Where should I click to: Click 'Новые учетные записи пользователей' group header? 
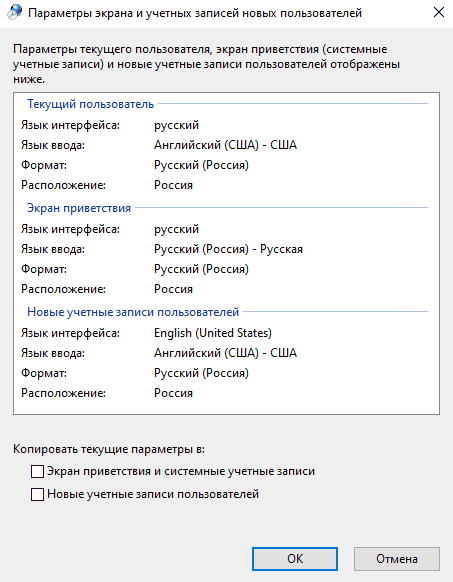(x=133, y=312)
